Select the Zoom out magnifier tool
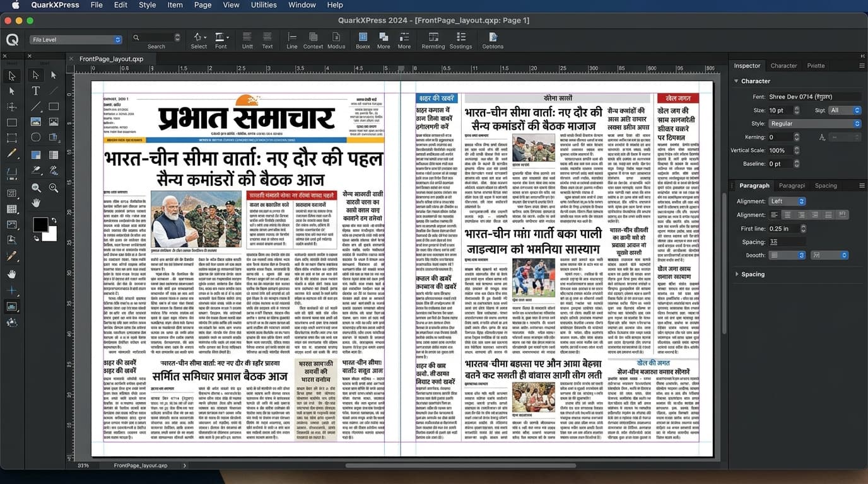868x484 pixels. coord(36,187)
